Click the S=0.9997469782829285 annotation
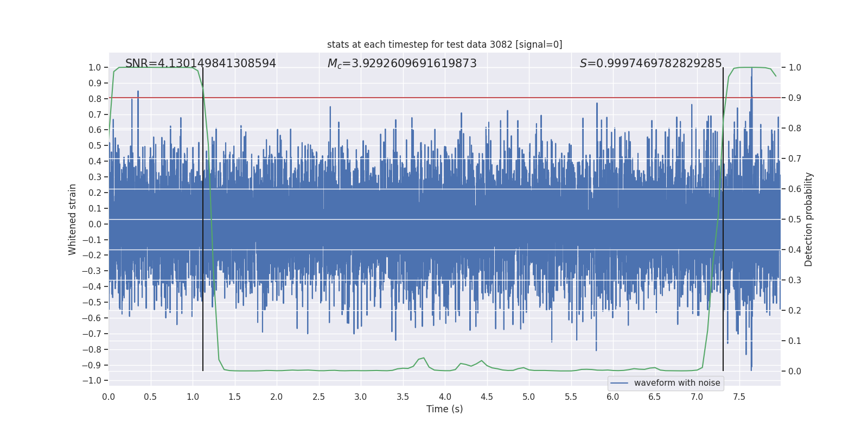This screenshot has height=434, width=868. pos(650,63)
